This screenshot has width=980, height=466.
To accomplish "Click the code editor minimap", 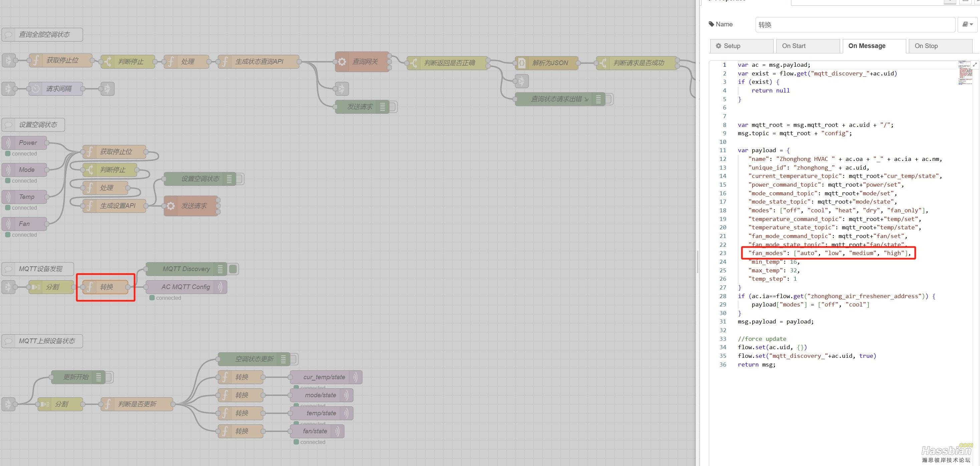I will (965, 73).
